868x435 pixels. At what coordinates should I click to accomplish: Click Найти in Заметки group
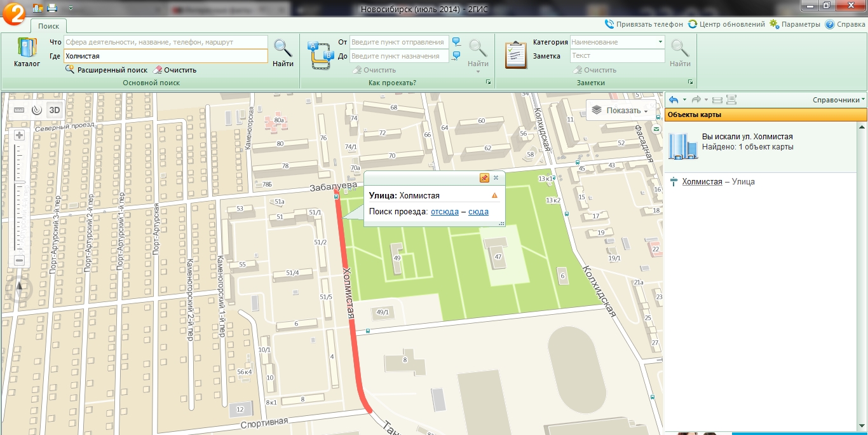[680, 53]
